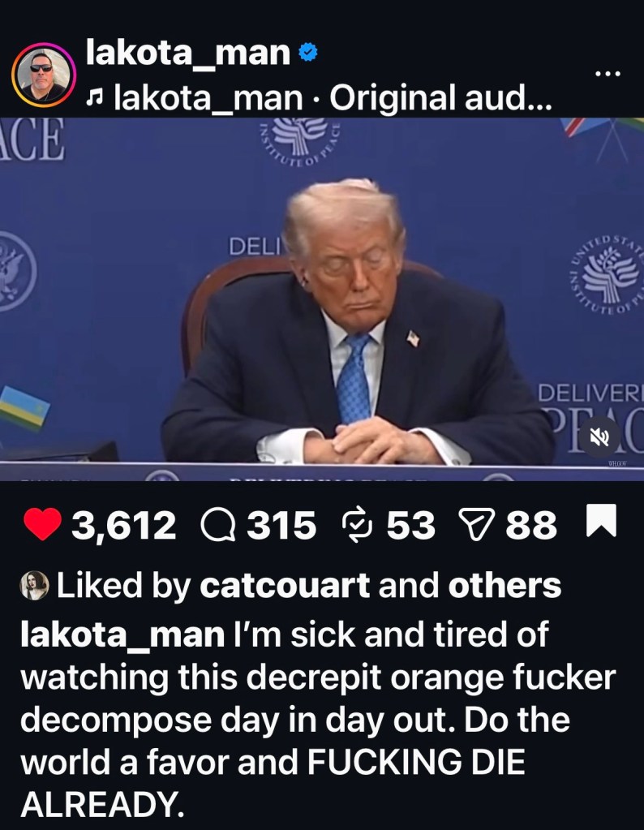
Task: Open lakota_man profile picture story
Action: (44, 75)
